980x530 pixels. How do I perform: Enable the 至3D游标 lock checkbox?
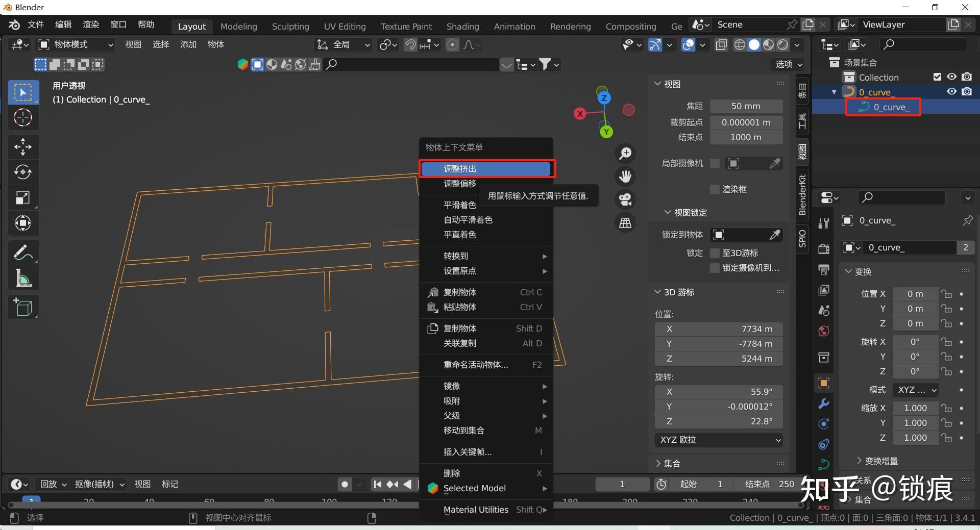tap(715, 253)
